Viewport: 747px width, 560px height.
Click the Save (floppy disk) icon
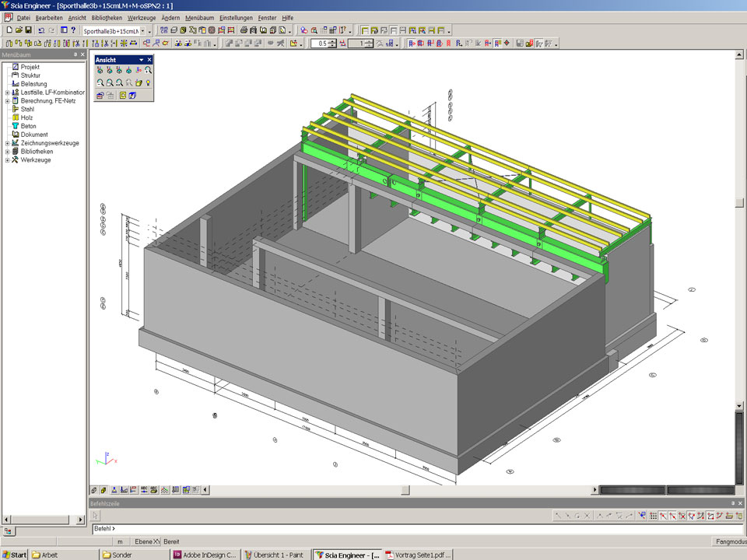click(x=28, y=30)
